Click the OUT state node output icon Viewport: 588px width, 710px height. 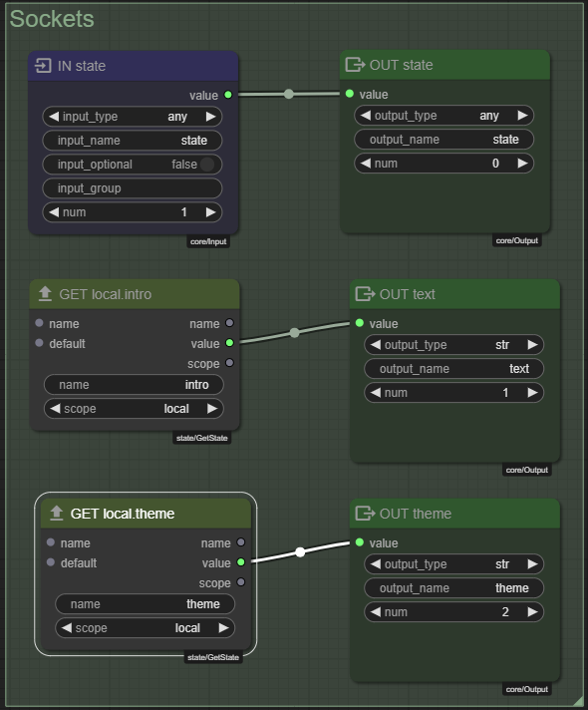pyautogui.click(x=356, y=65)
